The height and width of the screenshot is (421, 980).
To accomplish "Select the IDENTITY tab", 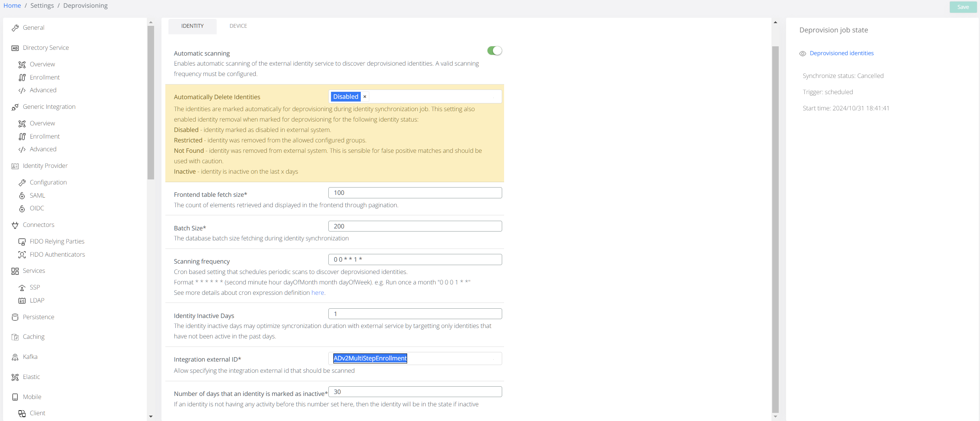I will 192,26.
